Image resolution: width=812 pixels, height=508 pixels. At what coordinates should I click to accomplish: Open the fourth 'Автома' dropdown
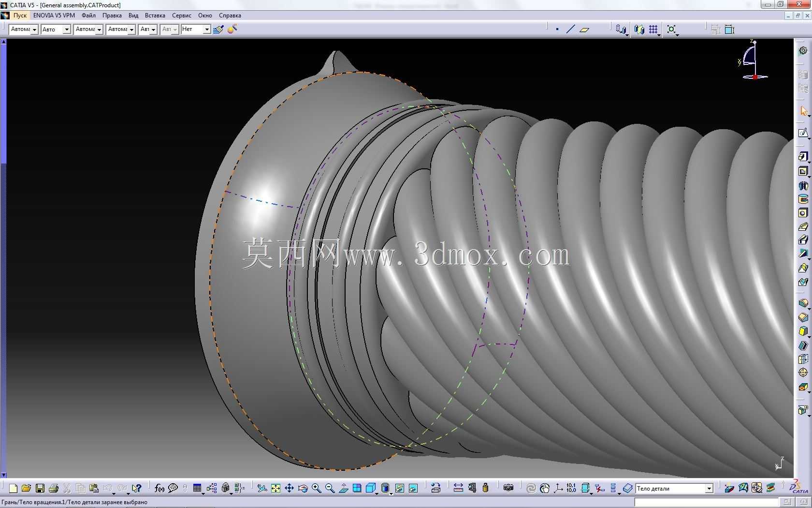[x=131, y=30]
